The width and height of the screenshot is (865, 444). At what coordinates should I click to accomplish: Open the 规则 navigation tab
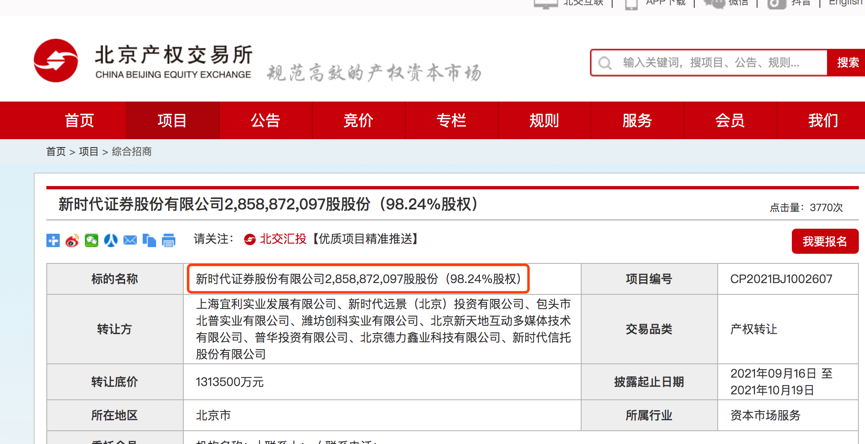(x=544, y=120)
